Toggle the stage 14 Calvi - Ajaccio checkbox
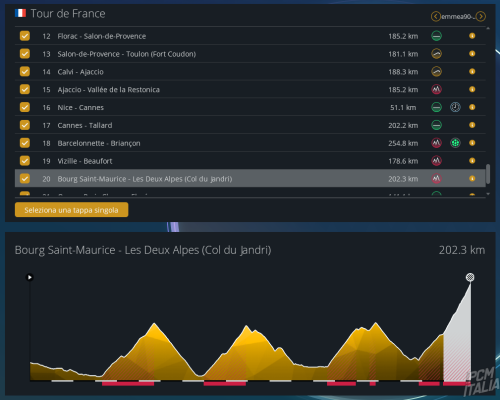The width and height of the screenshot is (500, 400). click(25, 72)
